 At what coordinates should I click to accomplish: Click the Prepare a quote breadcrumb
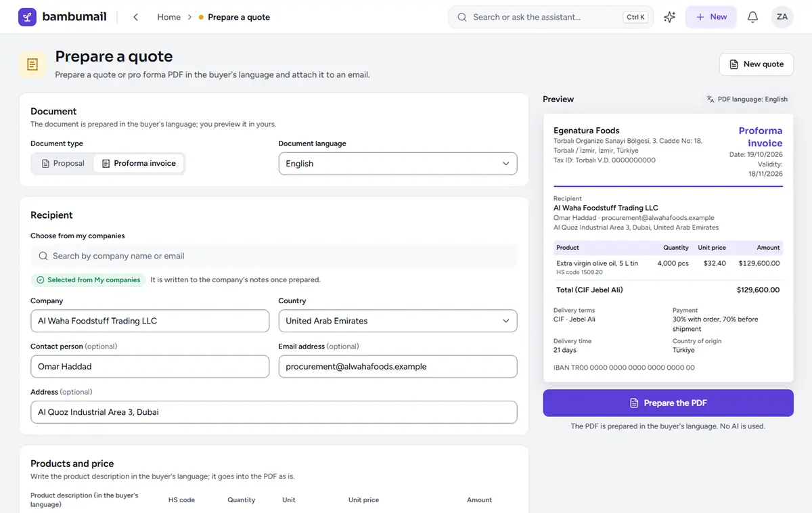tap(239, 17)
